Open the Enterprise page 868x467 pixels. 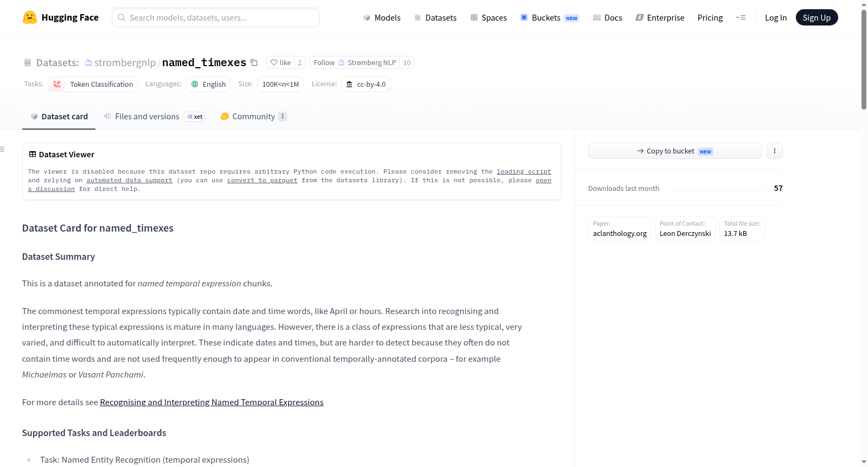coord(660,17)
